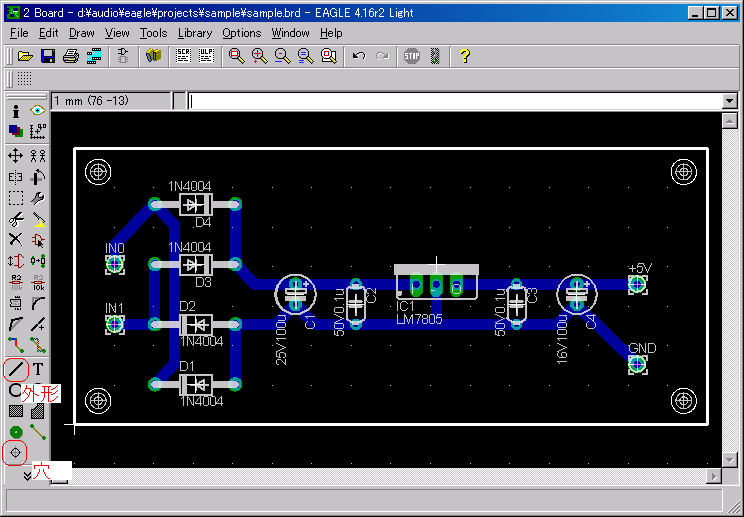This screenshot has width=744, height=517.
Task: Select the Info tool
Action: click(x=16, y=111)
